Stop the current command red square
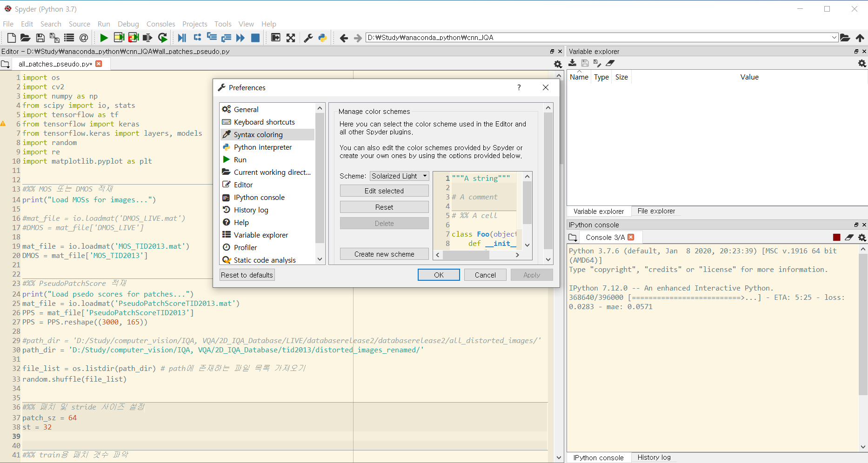Viewport: 868px width, 463px height. coord(837,238)
